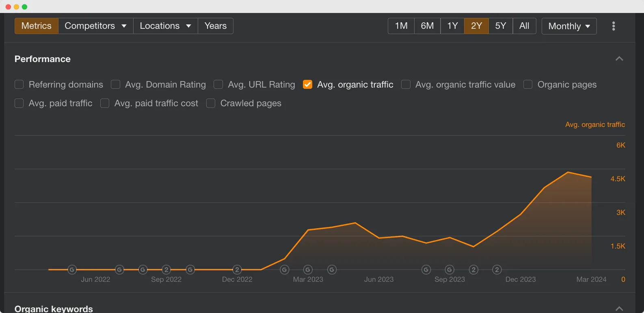Switch to the Years tab
The image size is (644, 313).
[x=215, y=26]
